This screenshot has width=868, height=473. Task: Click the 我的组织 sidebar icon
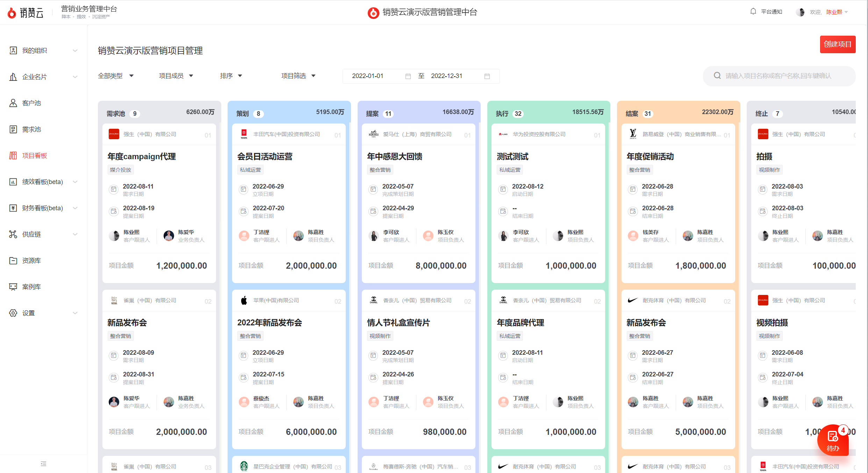(x=13, y=50)
